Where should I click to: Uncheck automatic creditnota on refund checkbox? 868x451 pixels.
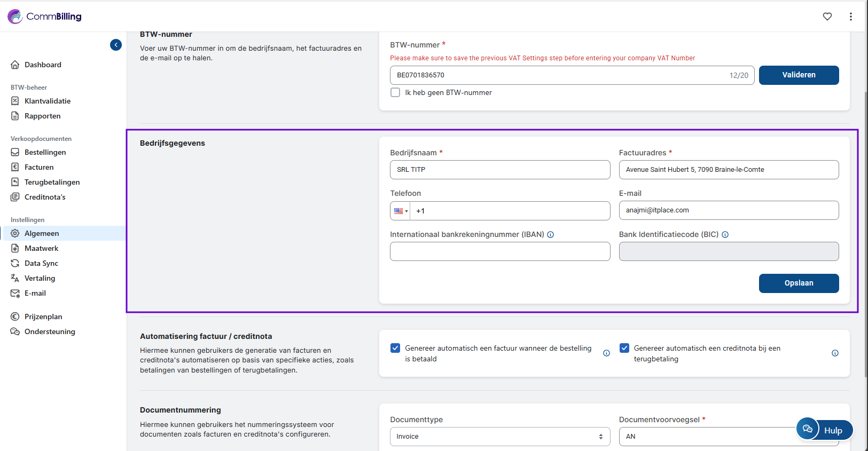coord(624,348)
